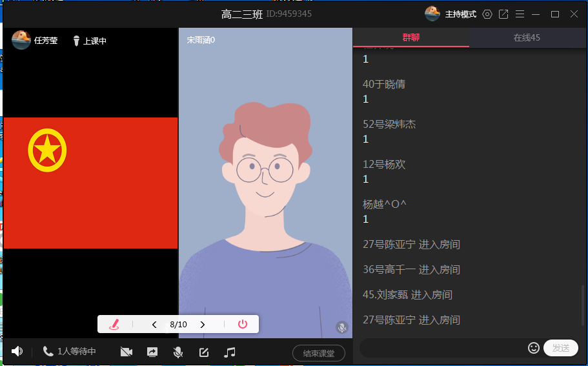Toggle the microphone mute in bottom toolbar
This screenshot has width=588, height=366.
pyautogui.click(x=177, y=352)
